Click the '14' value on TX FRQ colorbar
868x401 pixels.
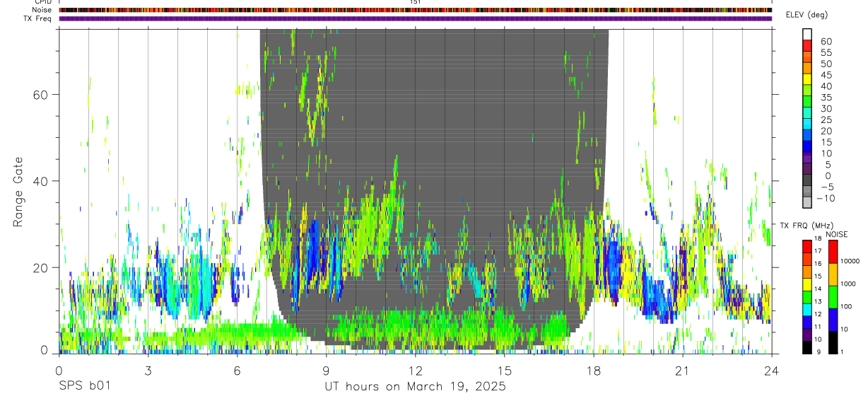819,289
